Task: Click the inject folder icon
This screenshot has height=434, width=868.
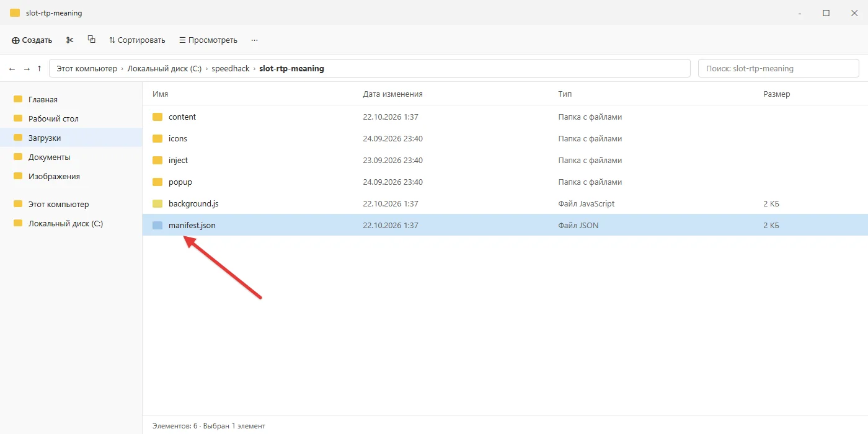Action: [157, 160]
